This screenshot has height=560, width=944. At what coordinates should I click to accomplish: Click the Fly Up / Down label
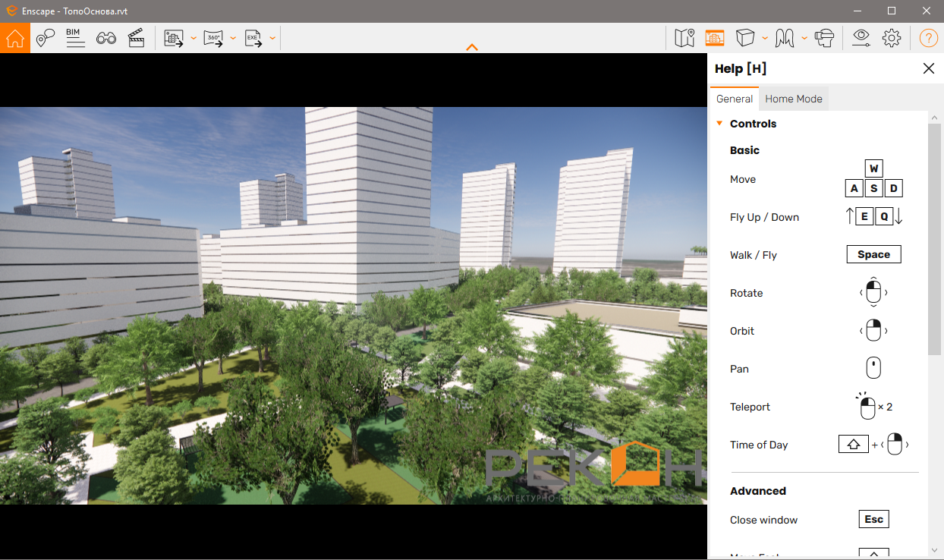point(764,217)
